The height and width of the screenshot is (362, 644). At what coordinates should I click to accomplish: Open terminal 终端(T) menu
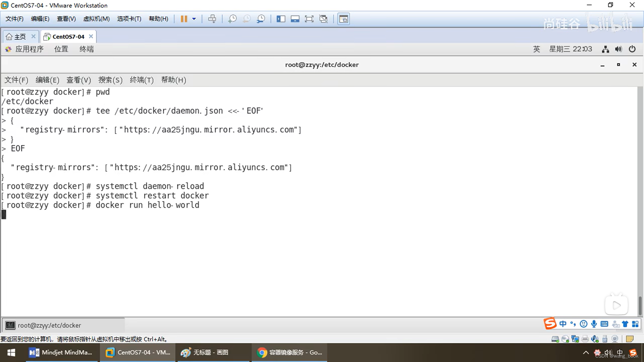(142, 80)
